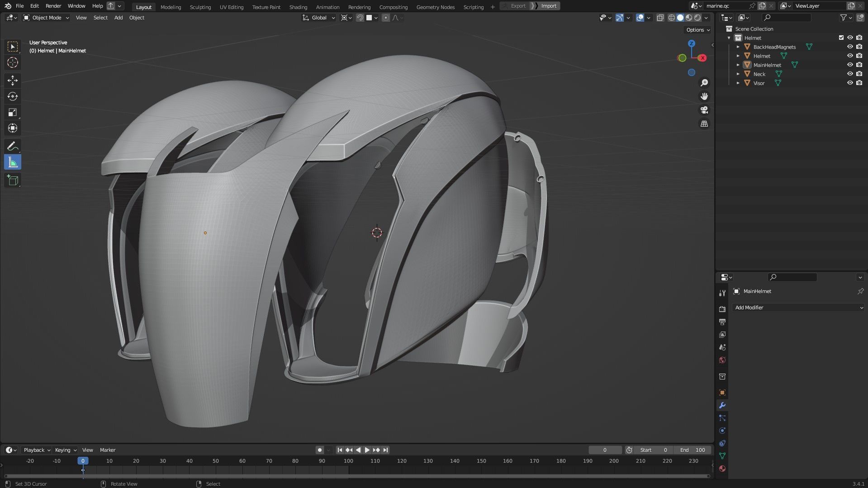
Task: Click the End frame field
Action: [692, 450]
